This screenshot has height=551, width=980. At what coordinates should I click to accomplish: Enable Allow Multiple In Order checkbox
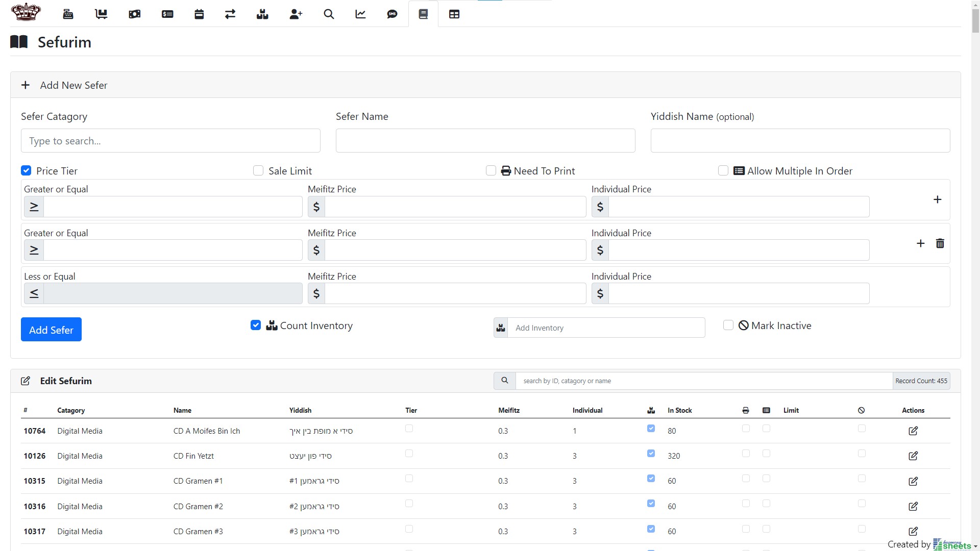[x=723, y=170]
